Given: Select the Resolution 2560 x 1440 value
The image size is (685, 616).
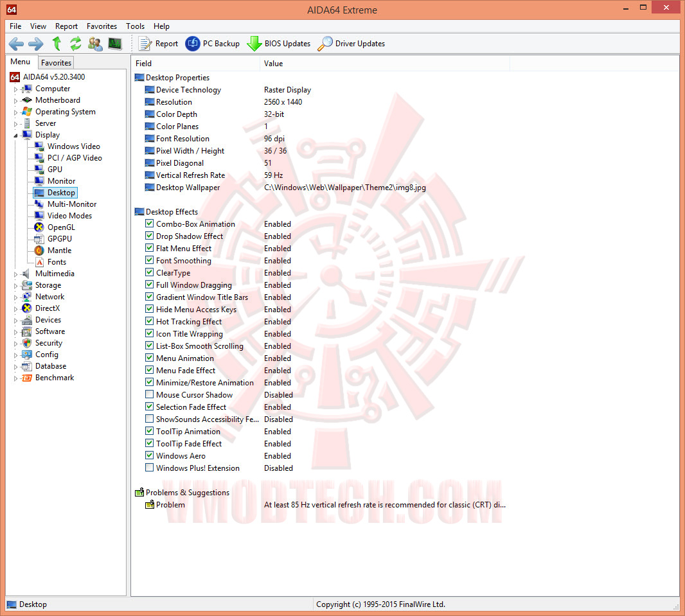Looking at the screenshot, I should pyautogui.click(x=283, y=101).
